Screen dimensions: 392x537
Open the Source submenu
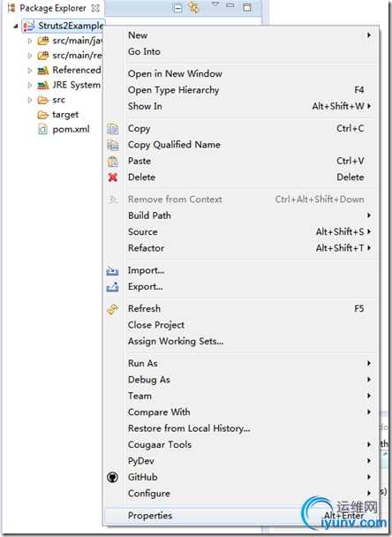point(251,232)
